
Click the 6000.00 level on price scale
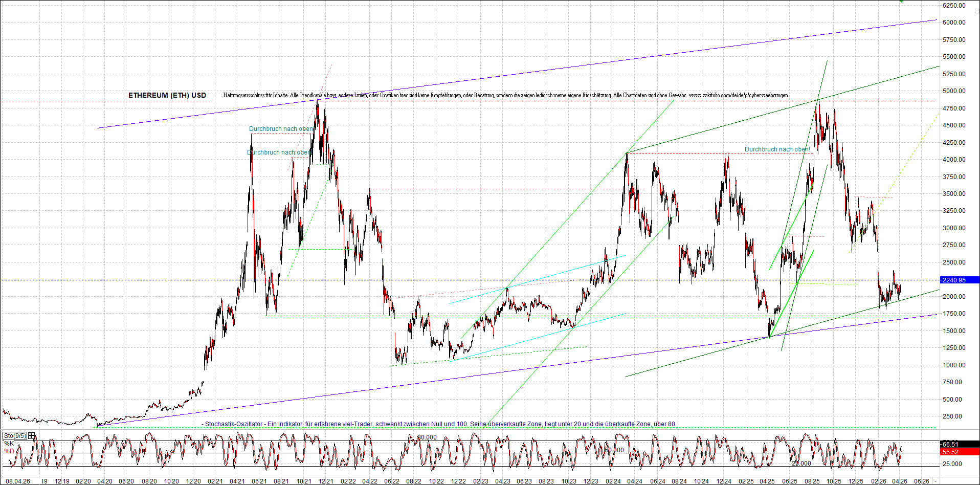(x=954, y=23)
